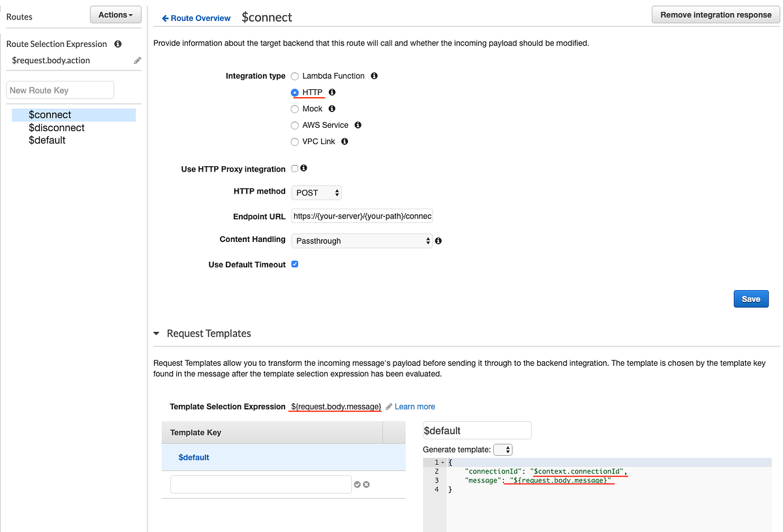Open the HTTP method POST dropdown
This screenshot has width=783, height=532.
(316, 193)
